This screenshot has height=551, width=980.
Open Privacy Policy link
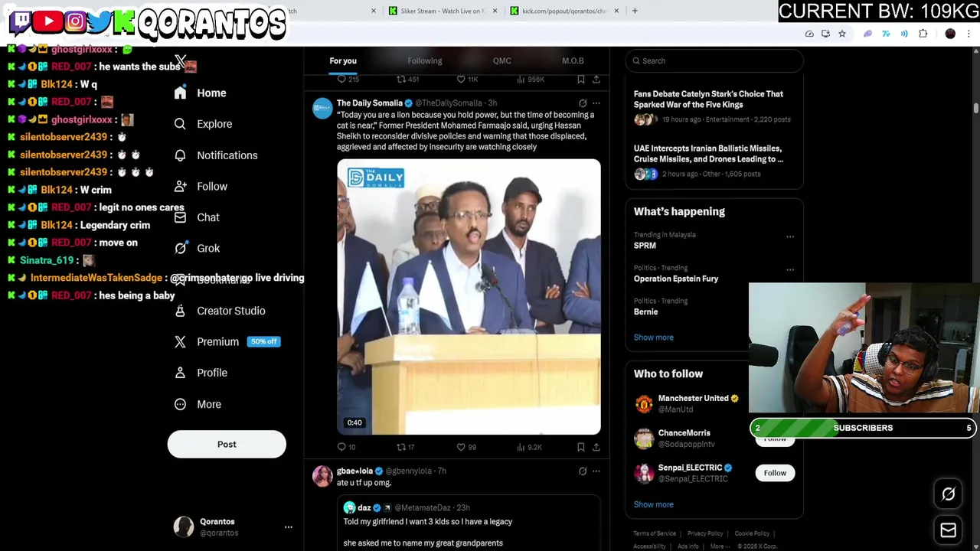click(705, 533)
